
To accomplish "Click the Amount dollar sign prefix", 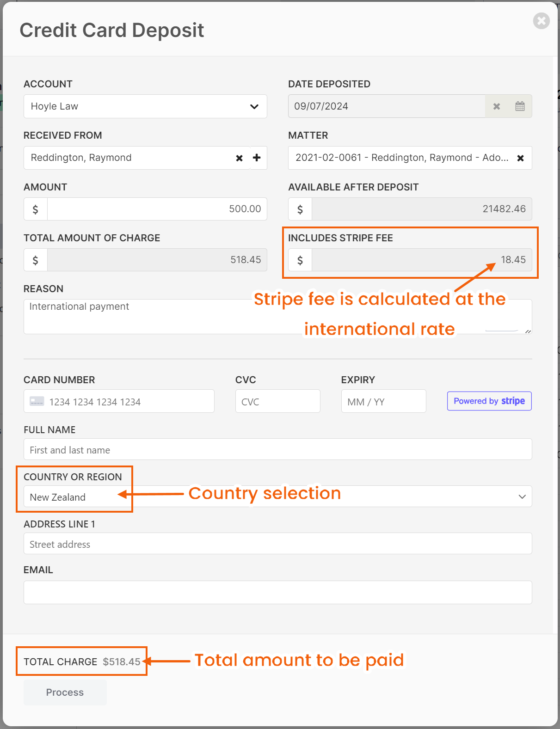I will 36,209.
